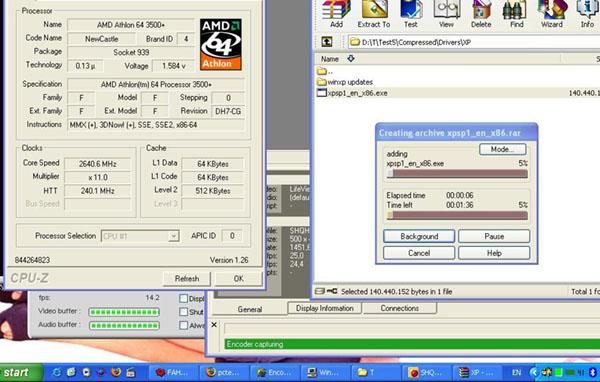
Task: Click the Name column sort arrow
Action: pos(351,59)
